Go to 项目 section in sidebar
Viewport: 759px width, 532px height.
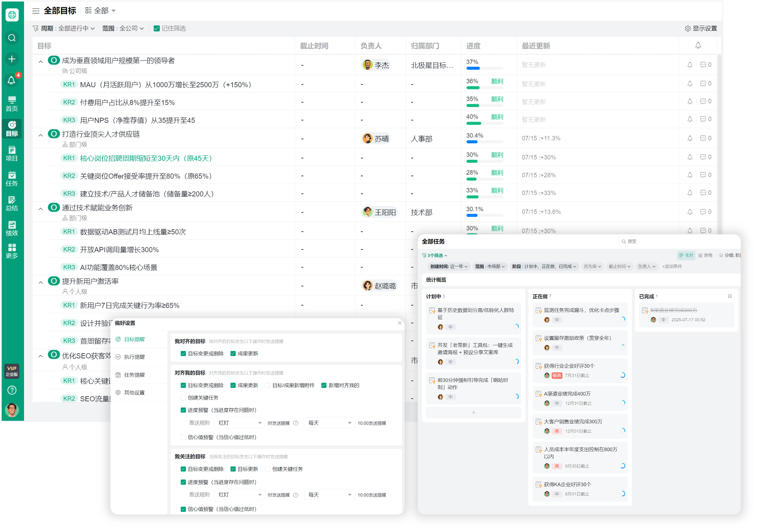click(x=12, y=154)
